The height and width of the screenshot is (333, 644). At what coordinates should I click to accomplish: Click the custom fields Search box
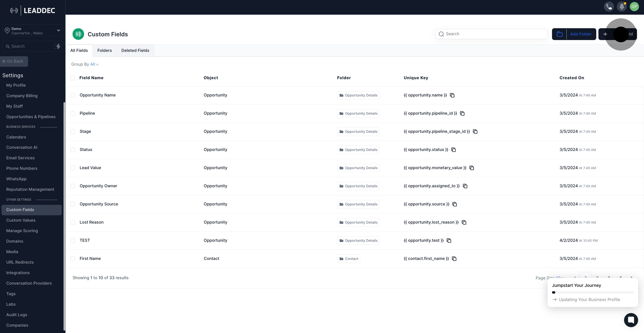click(492, 34)
